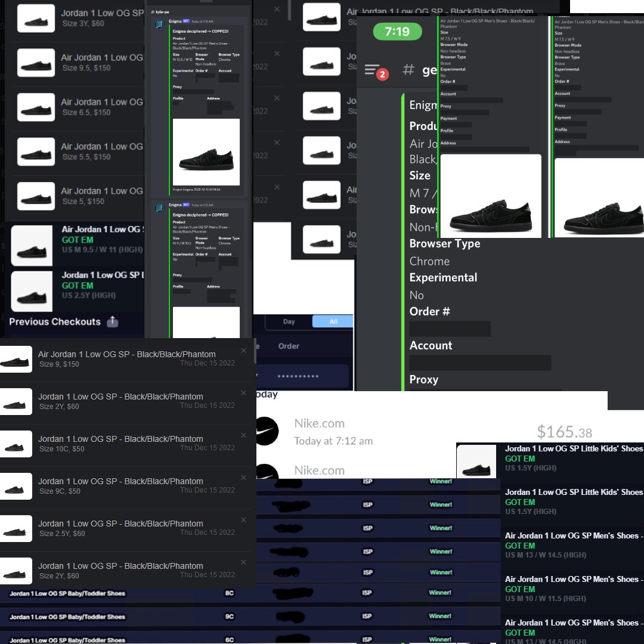Click "Chrome" under Browser Type in large message

point(429,261)
